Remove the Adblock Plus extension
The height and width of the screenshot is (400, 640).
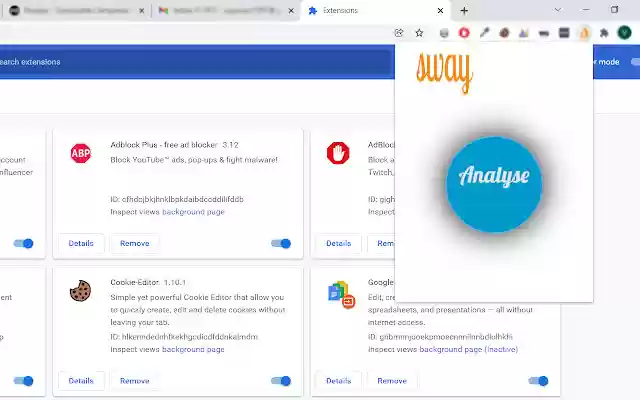[x=134, y=243]
